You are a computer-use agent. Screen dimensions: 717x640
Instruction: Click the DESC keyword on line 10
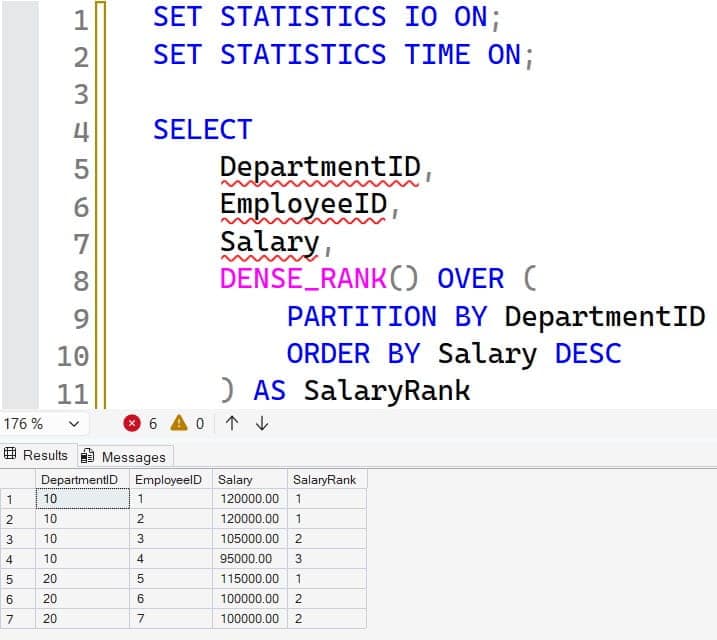pyautogui.click(x=588, y=354)
